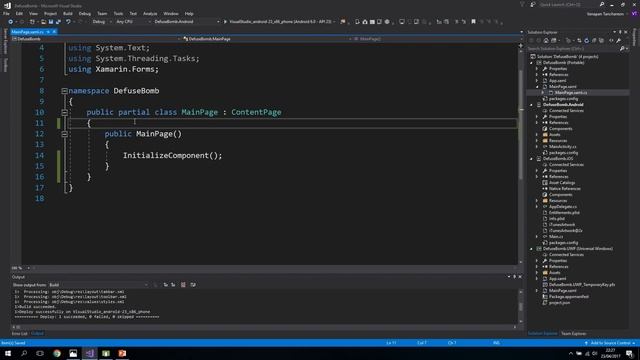Open the Build menu
The height and width of the screenshot is (360, 640).
pos(68,13)
